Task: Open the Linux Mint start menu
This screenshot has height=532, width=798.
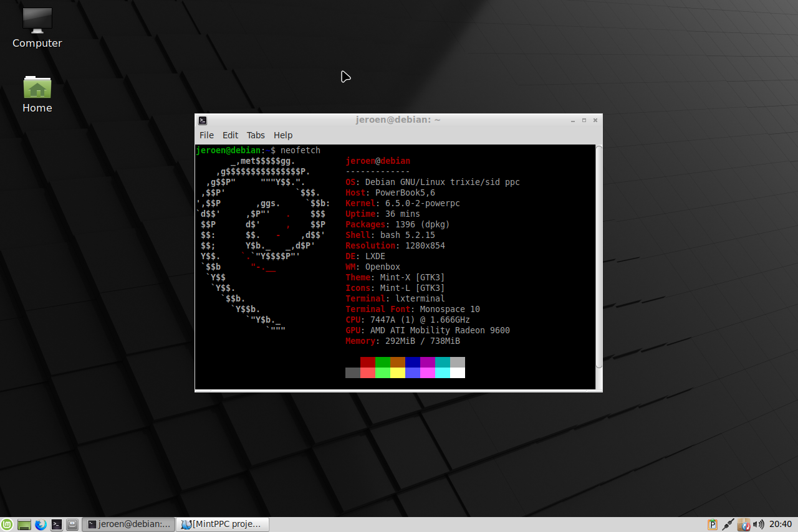Action: (7, 525)
